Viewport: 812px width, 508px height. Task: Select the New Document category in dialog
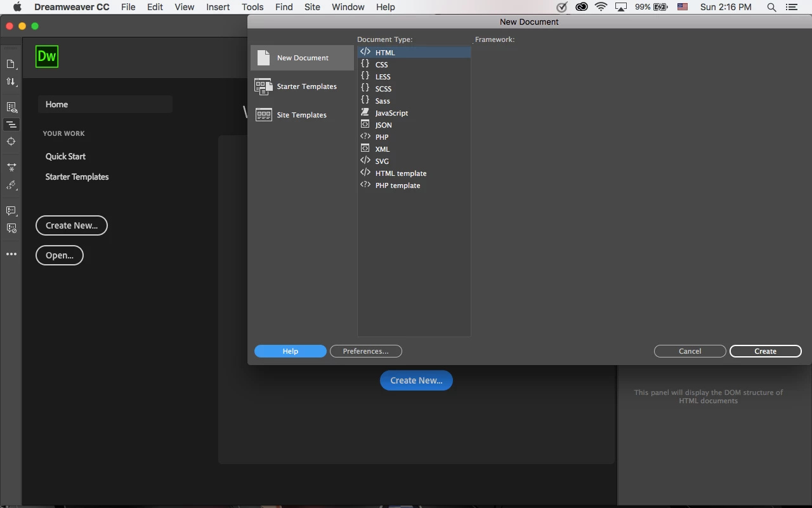click(x=302, y=58)
